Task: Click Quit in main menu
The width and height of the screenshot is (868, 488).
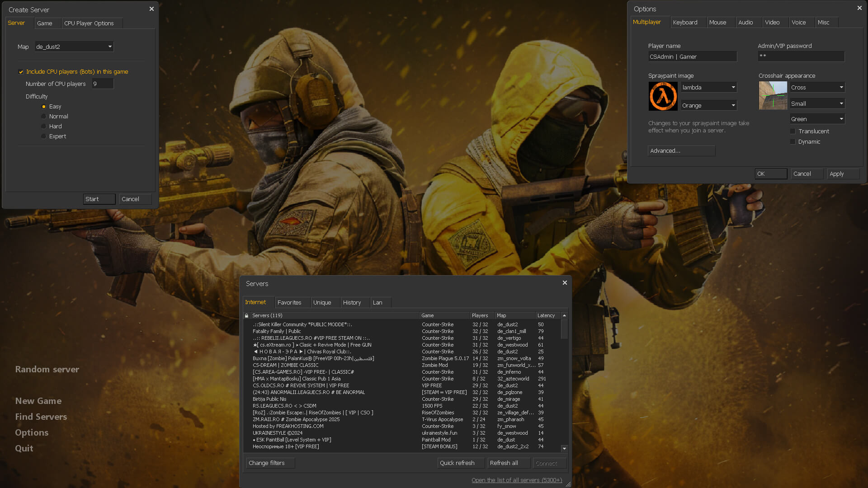Action: pos(24,448)
